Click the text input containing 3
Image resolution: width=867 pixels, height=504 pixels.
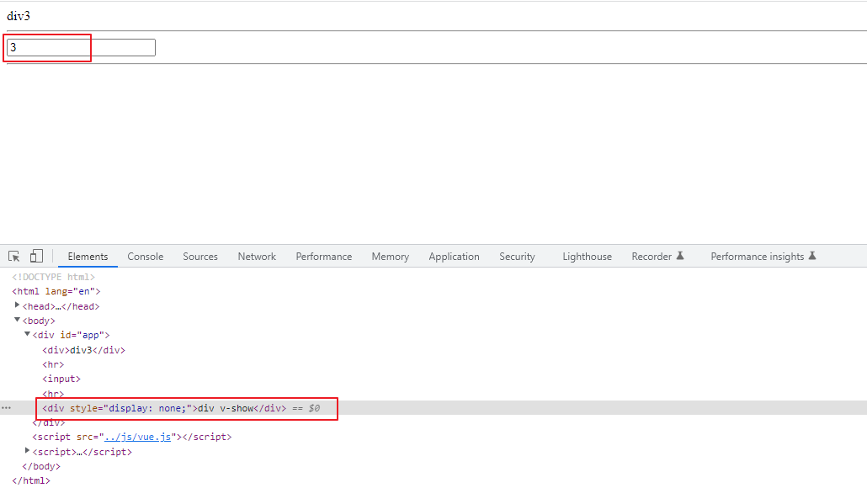click(x=81, y=48)
